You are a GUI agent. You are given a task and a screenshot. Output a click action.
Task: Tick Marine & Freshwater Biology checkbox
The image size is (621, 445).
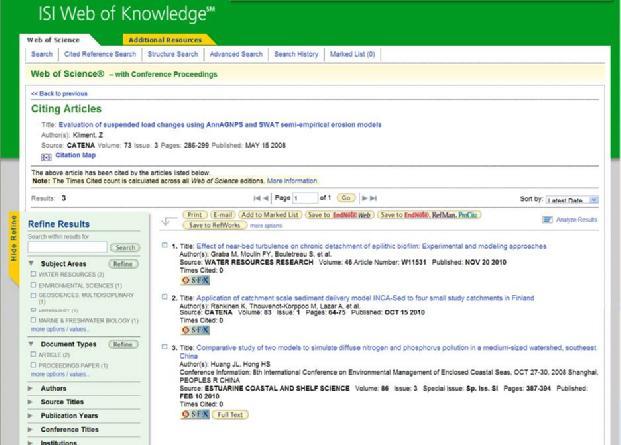point(33,319)
